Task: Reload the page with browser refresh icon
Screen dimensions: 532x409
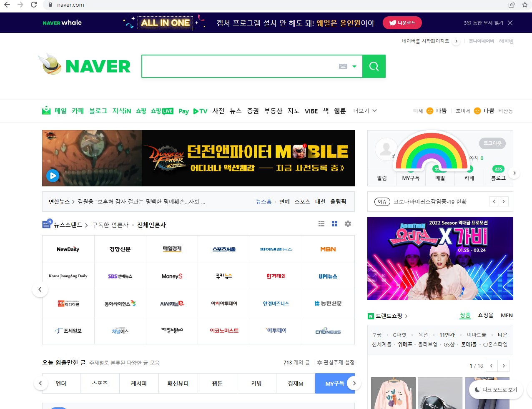Action: [x=34, y=5]
